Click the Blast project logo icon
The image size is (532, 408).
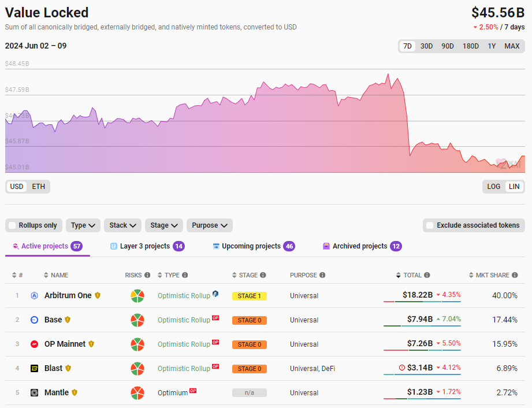[34, 368]
